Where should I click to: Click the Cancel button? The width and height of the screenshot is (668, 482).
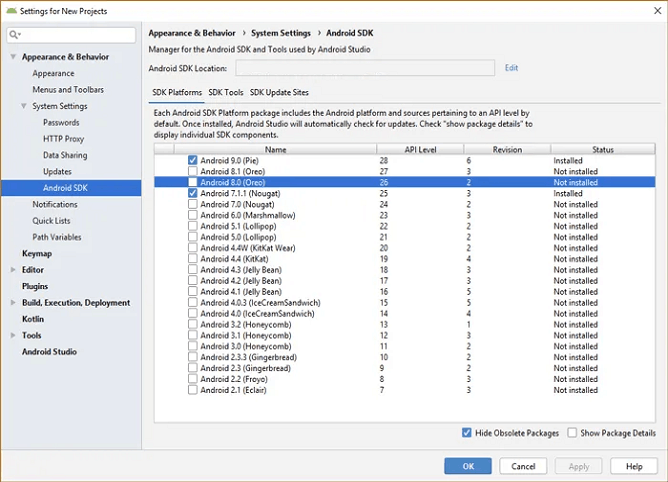[x=523, y=466]
